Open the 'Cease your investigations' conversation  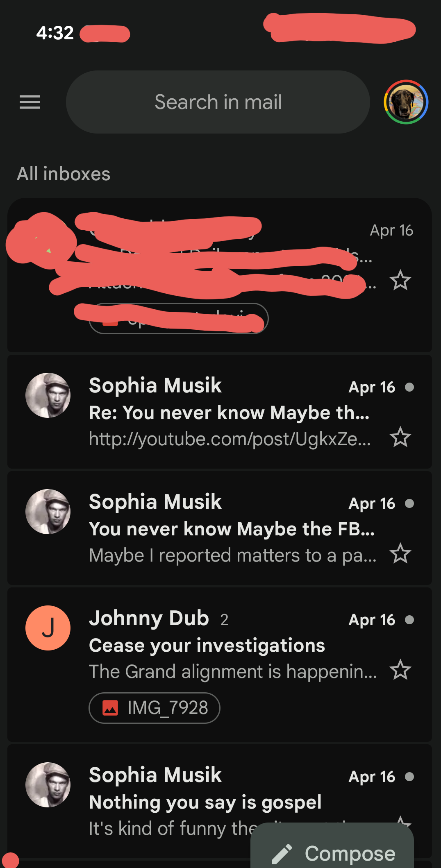pyautogui.click(x=207, y=645)
